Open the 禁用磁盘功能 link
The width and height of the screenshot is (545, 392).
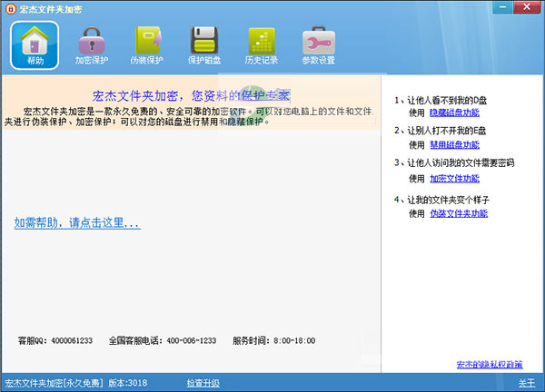[454, 145]
